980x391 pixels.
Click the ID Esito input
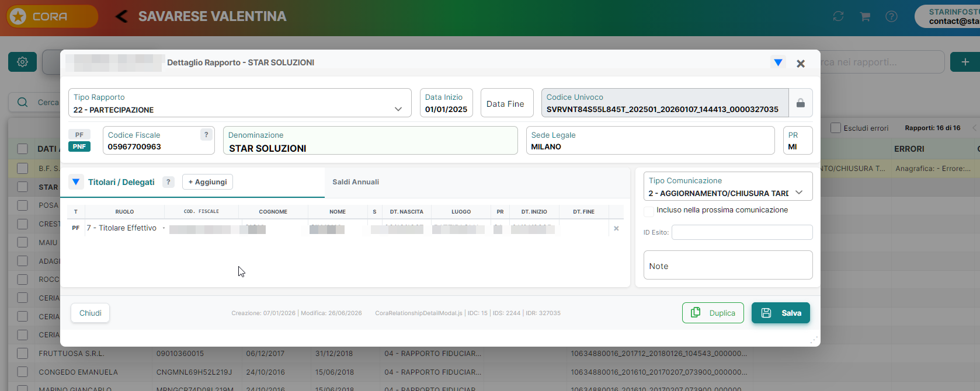coord(742,232)
